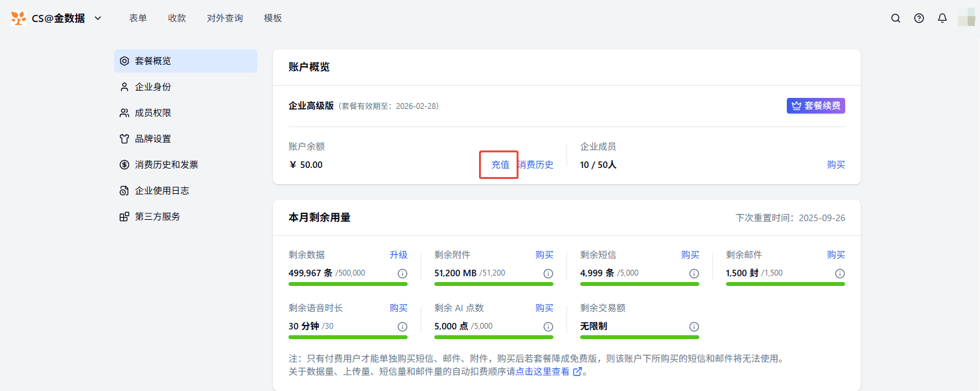Open the 表单 menu in top navigation
The width and height of the screenshot is (980, 391).
coord(138,18)
